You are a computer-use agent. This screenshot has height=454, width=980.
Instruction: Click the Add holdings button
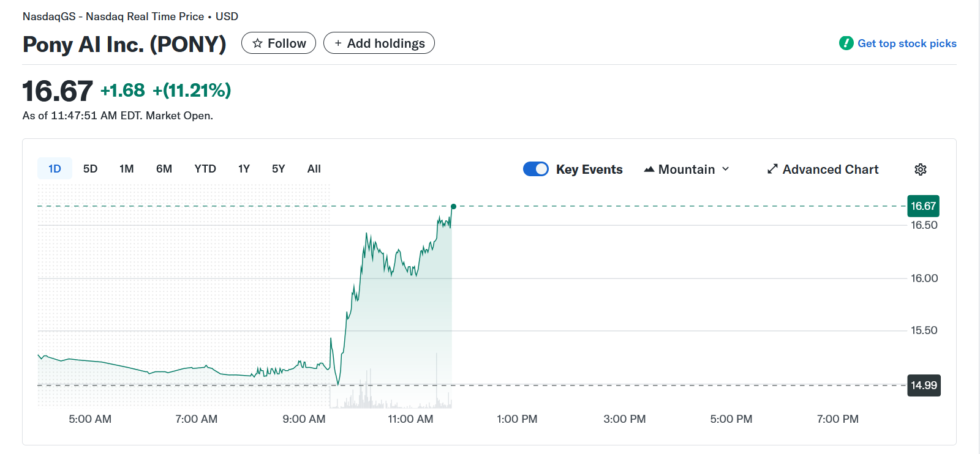379,43
